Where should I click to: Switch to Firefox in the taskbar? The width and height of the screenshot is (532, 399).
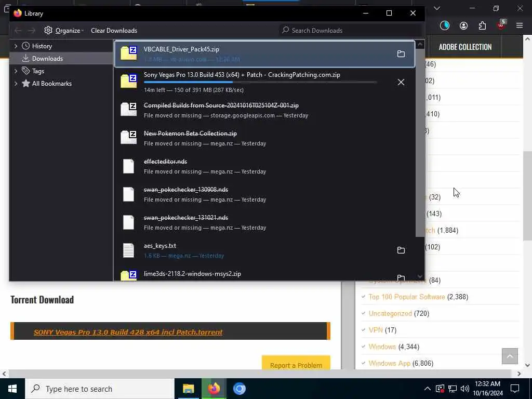point(214,389)
